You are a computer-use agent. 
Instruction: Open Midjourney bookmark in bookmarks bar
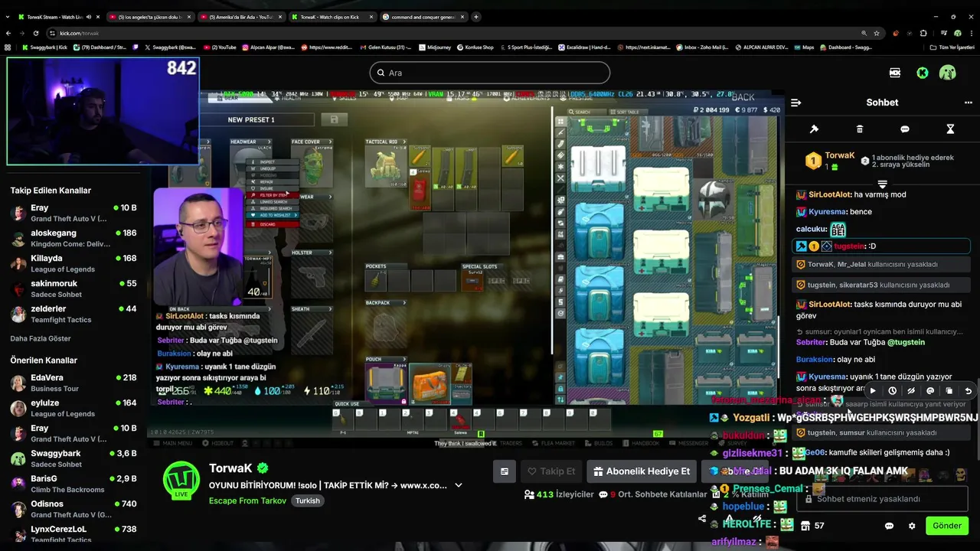point(435,47)
